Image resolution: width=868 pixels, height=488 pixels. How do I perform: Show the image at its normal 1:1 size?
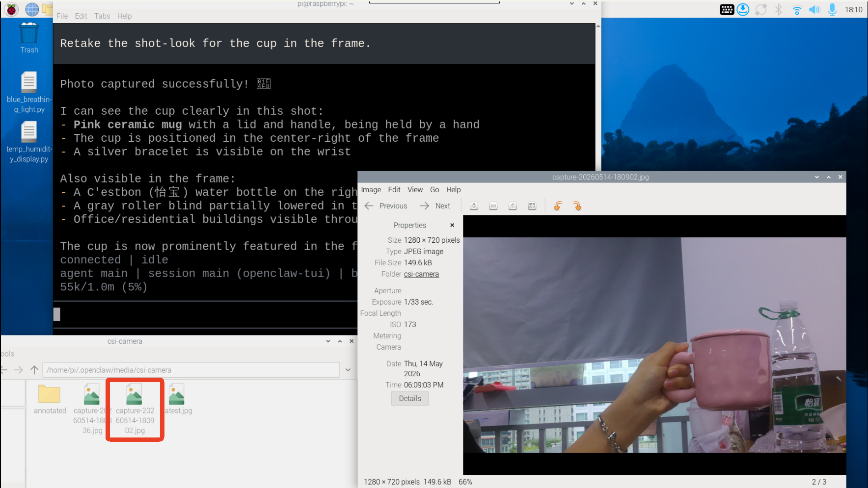(x=513, y=206)
